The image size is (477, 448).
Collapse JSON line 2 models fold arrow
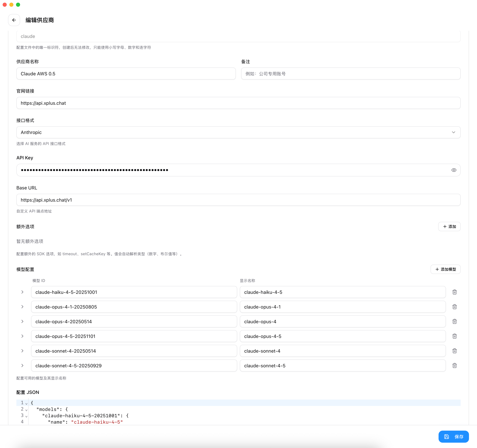coord(26,410)
